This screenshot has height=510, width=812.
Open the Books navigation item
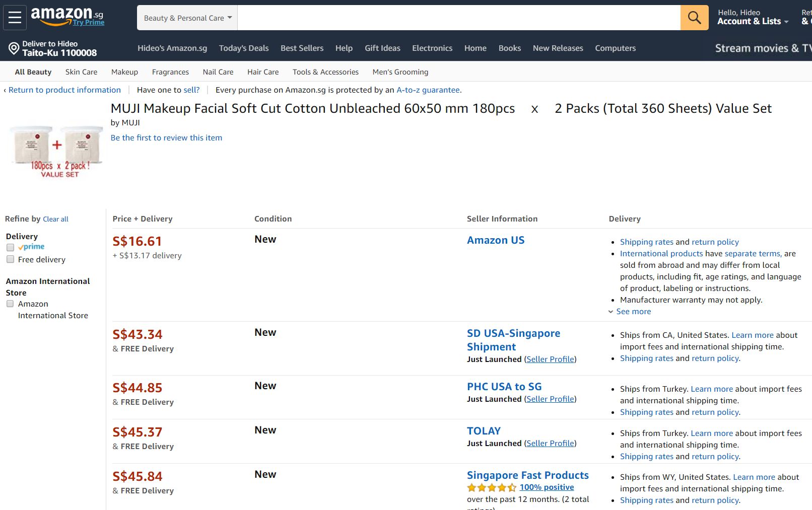click(x=510, y=48)
